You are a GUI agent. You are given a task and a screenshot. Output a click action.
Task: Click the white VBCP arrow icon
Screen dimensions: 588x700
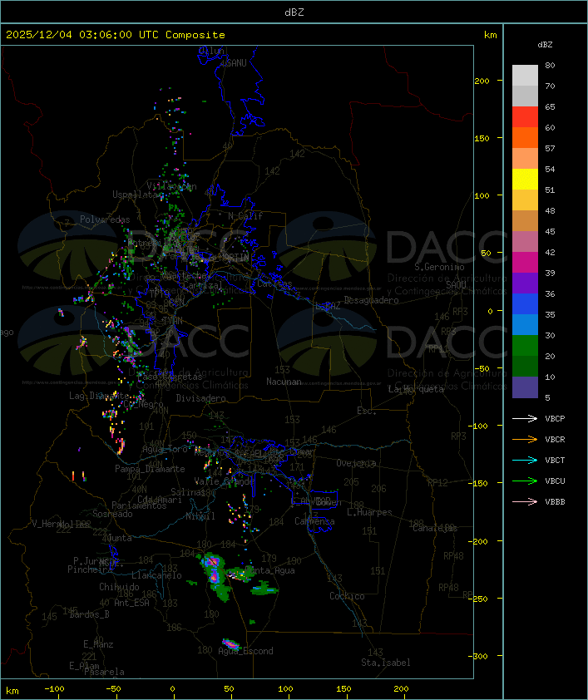pyautogui.click(x=525, y=418)
